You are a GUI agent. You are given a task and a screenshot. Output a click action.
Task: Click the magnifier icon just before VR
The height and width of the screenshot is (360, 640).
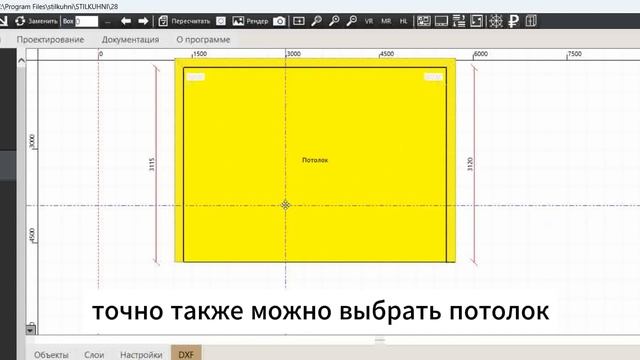(351, 21)
